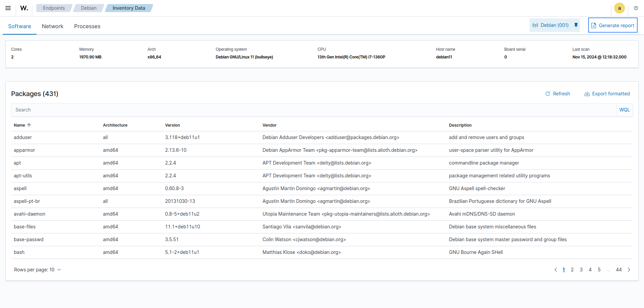This screenshot has width=644, height=308.
Task: Click Memory value 1970.90 MB
Action: 90,57
